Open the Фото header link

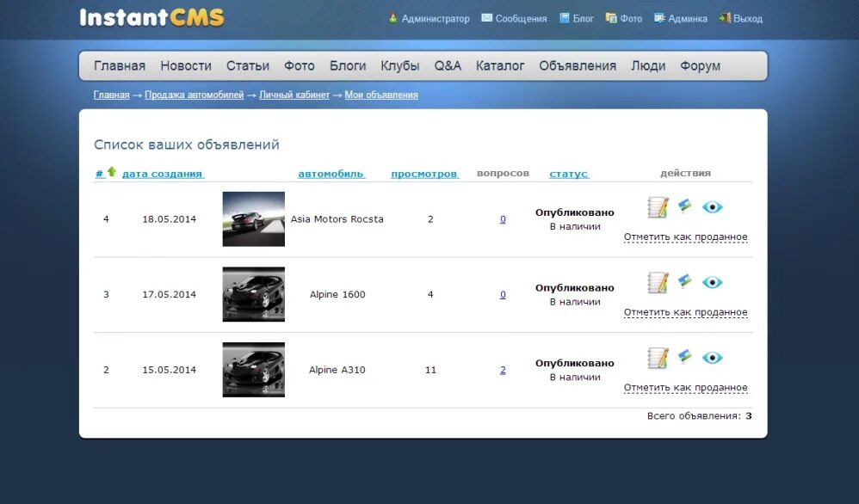point(631,19)
